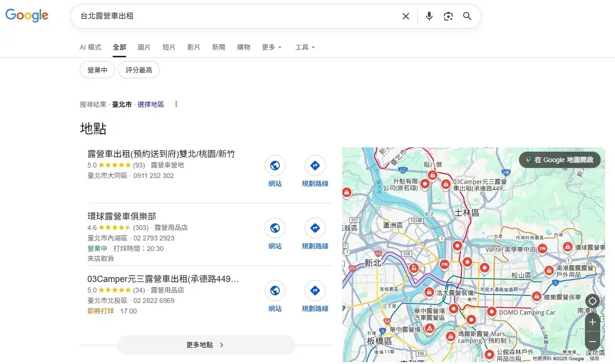Image resolution: width=615 pixels, height=364 pixels.
Task: Select 南港露露露營戶外用品 map pin
Action: (x=549, y=270)
